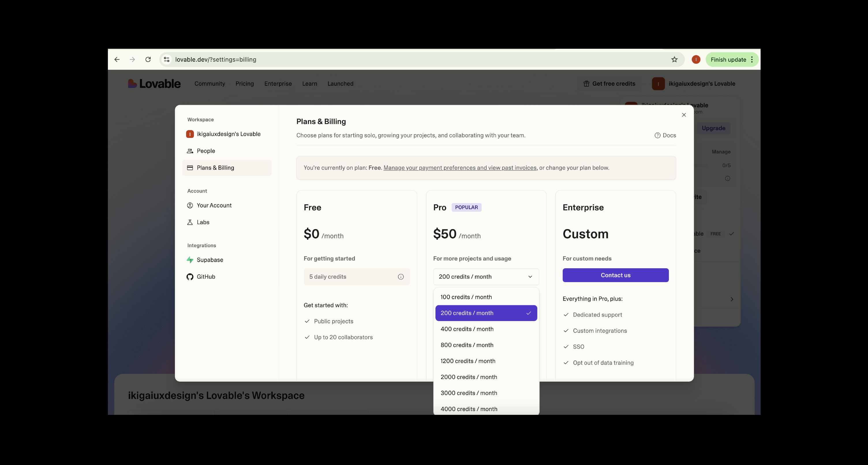Select 100 credits / month option
This screenshot has height=465, width=868.
pos(466,297)
